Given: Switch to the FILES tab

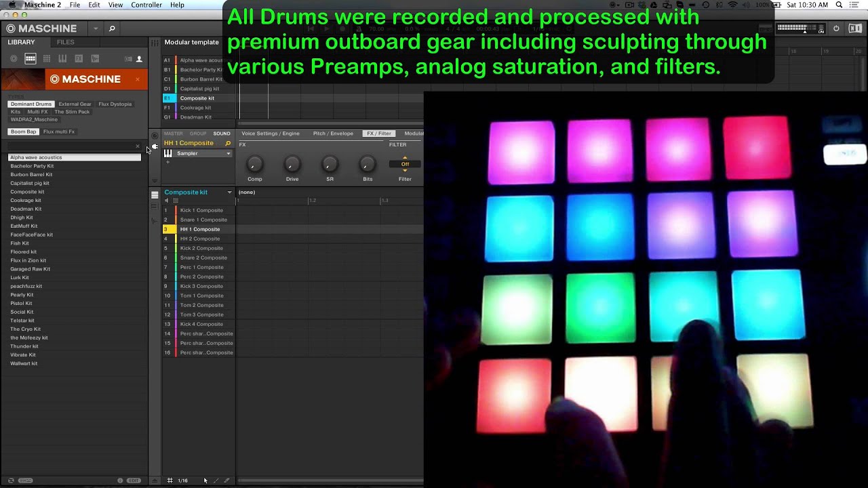Looking at the screenshot, I should pos(66,42).
